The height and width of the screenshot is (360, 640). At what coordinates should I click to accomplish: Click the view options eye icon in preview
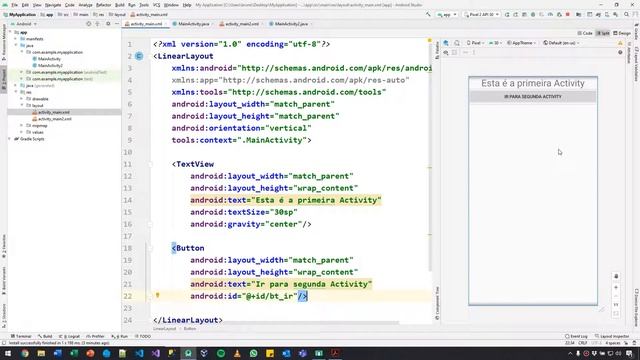click(446, 52)
